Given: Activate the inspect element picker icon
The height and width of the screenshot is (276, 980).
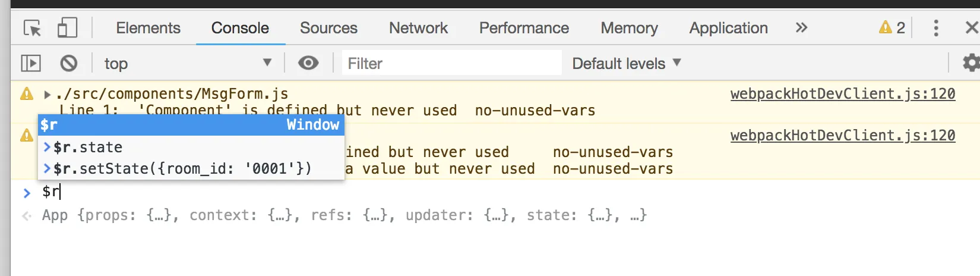Looking at the screenshot, I should [x=32, y=28].
